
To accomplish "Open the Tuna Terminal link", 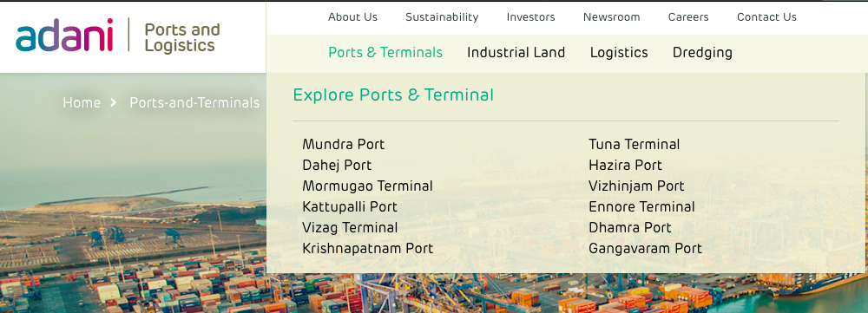I will pos(634,144).
